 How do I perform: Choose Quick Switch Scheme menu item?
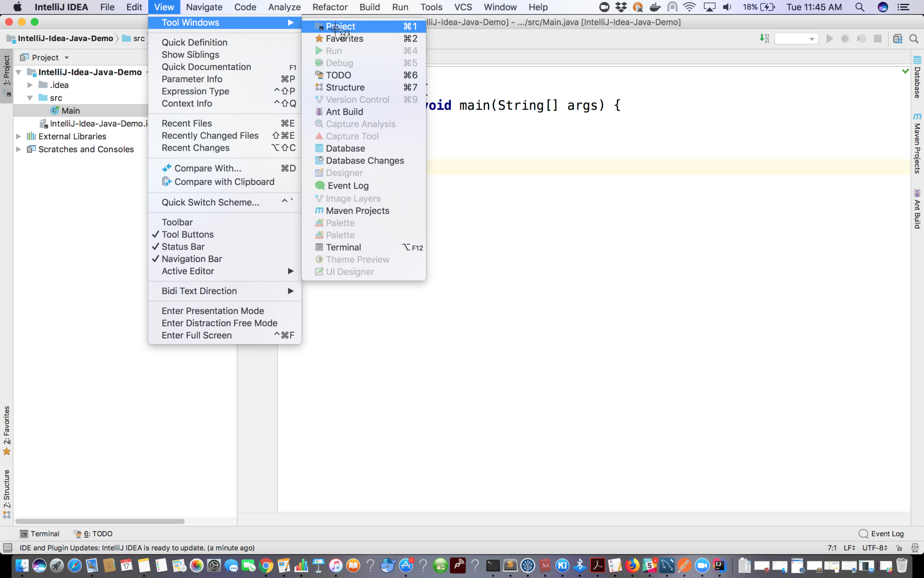(225, 202)
